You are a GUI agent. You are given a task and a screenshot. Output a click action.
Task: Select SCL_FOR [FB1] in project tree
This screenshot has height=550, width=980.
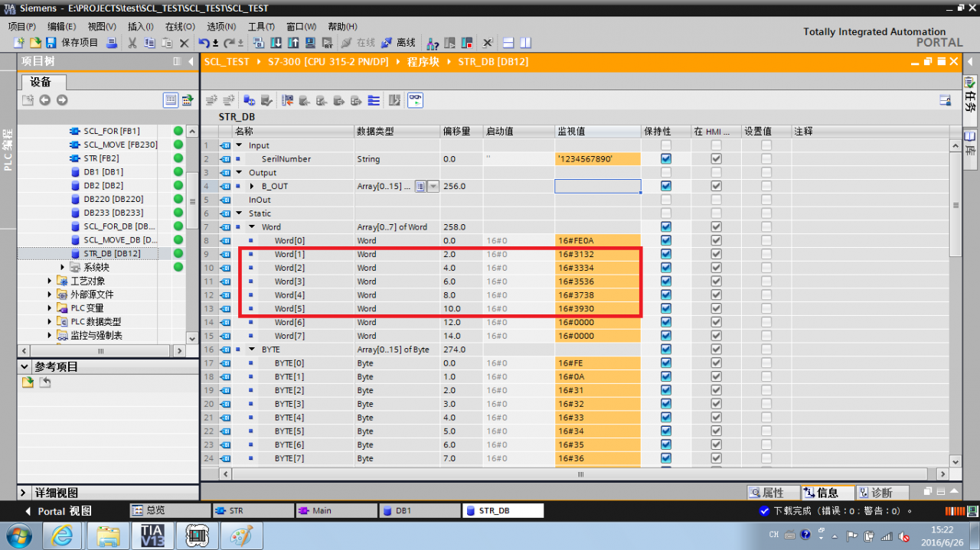tap(111, 131)
